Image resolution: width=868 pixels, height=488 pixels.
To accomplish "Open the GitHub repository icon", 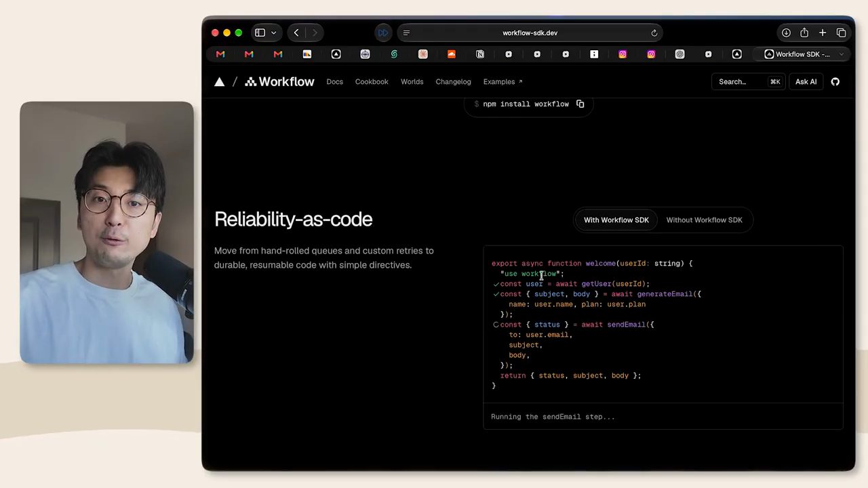I will tap(835, 82).
